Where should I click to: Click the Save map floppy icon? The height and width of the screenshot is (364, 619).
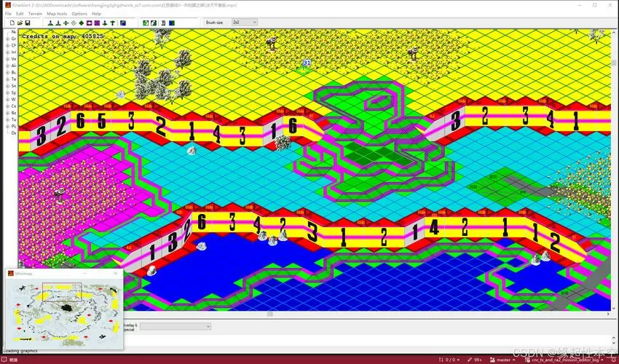tap(27, 23)
